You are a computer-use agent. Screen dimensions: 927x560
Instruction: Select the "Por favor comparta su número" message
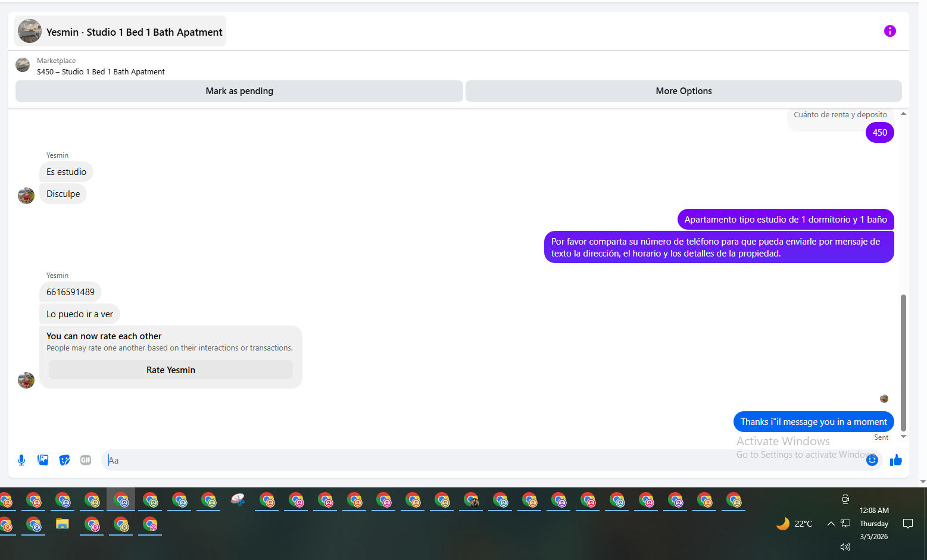click(x=719, y=247)
